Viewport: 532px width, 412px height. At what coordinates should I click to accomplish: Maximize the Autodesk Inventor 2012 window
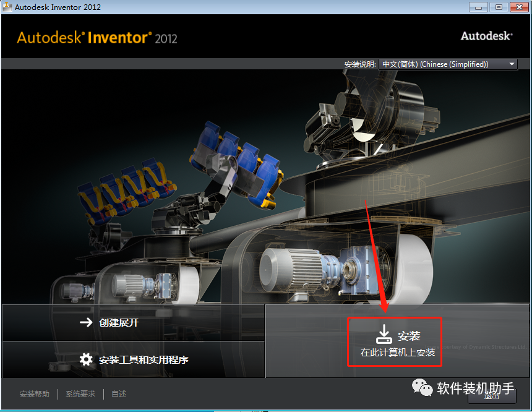499,7
